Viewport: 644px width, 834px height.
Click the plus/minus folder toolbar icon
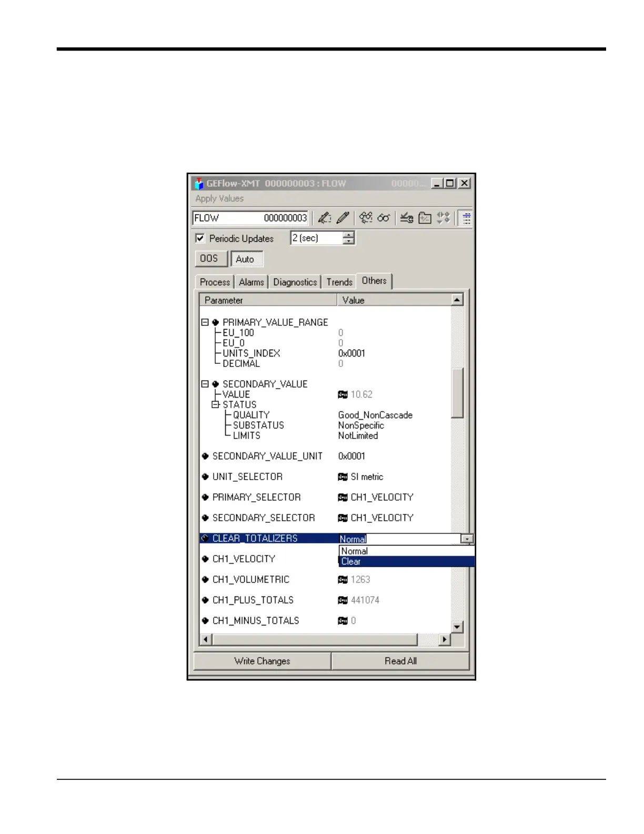425,217
